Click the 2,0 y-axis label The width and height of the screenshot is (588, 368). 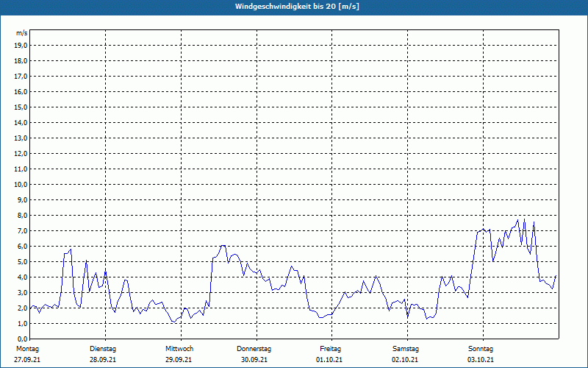[x=23, y=308]
